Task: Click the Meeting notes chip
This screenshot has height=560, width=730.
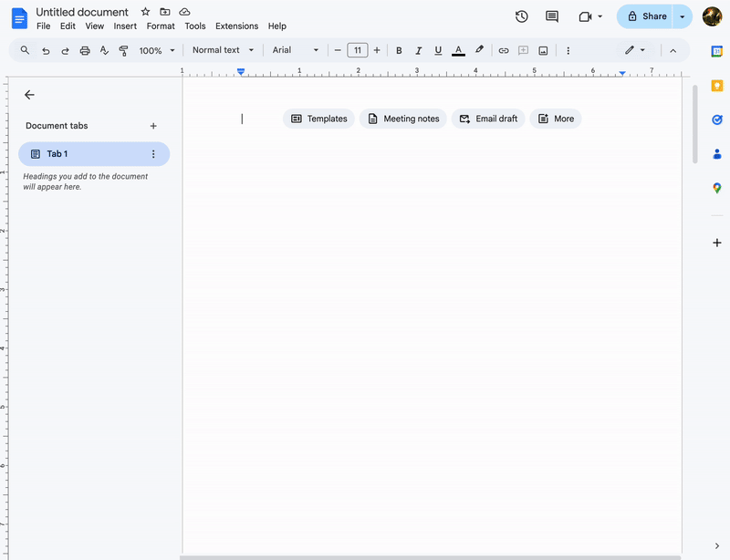Action: click(x=402, y=119)
